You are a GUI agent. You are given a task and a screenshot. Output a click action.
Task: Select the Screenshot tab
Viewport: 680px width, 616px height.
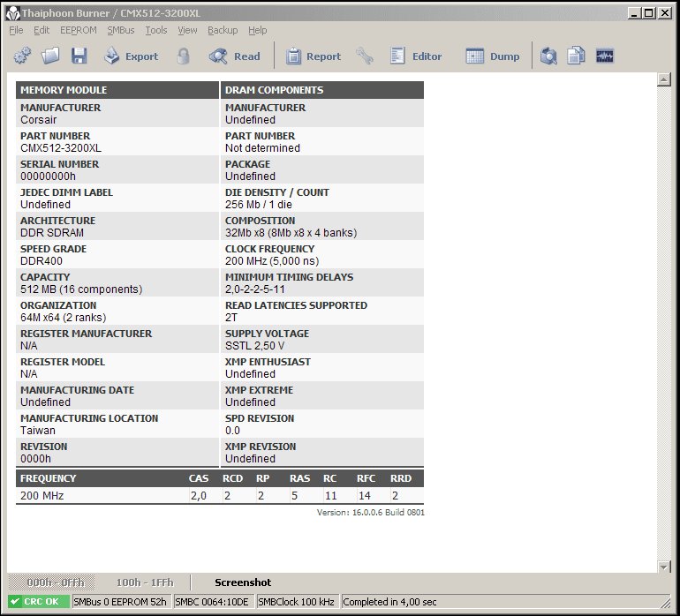pyautogui.click(x=243, y=582)
